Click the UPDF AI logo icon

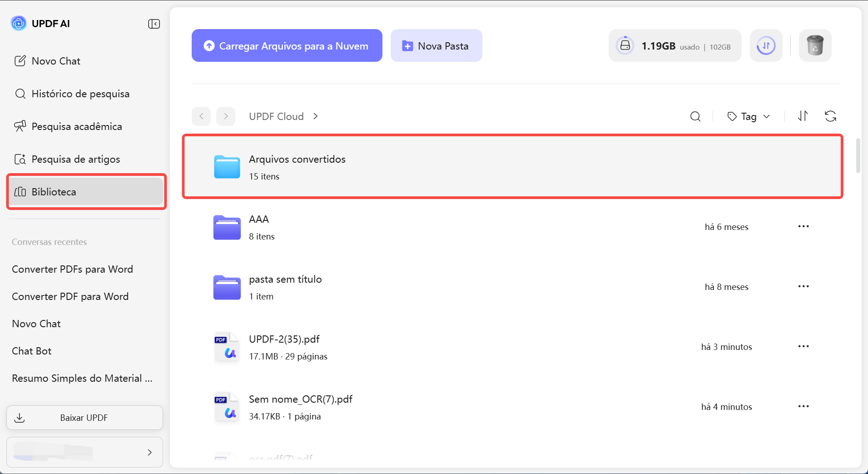pyautogui.click(x=19, y=23)
